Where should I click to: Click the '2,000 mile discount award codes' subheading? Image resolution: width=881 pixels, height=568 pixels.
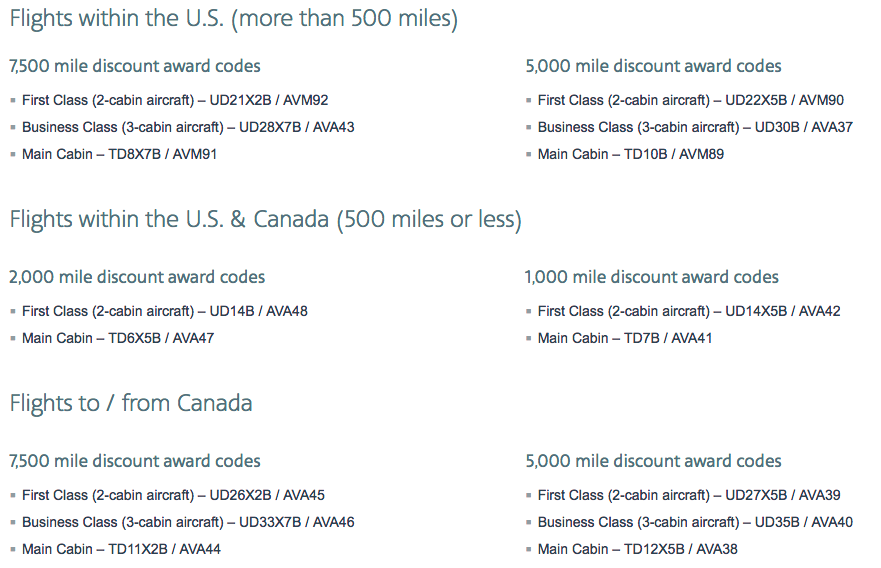(137, 277)
